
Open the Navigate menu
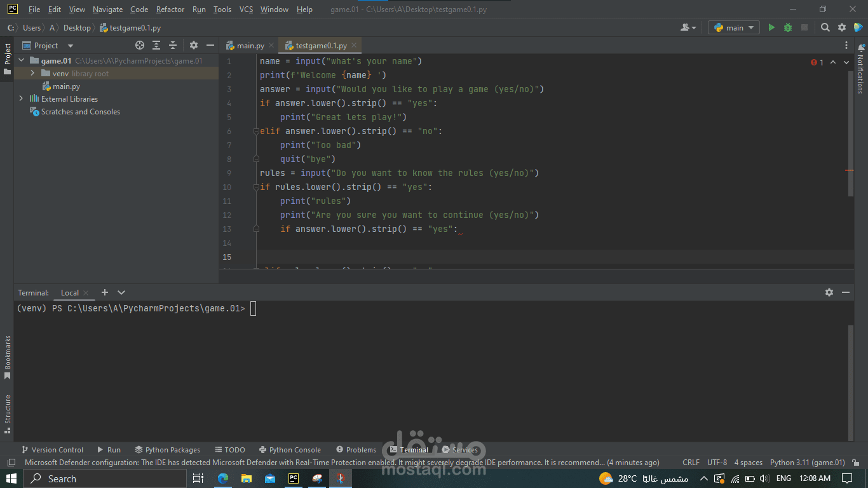(108, 10)
